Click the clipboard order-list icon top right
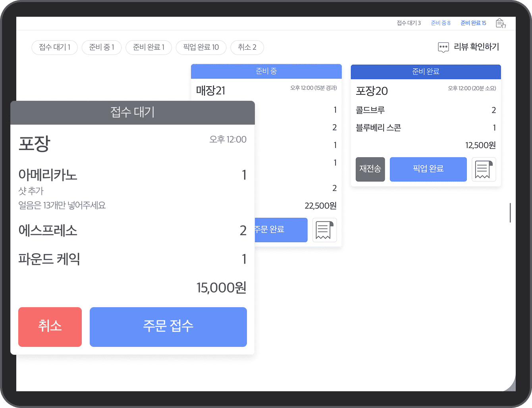 [x=501, y=23]
